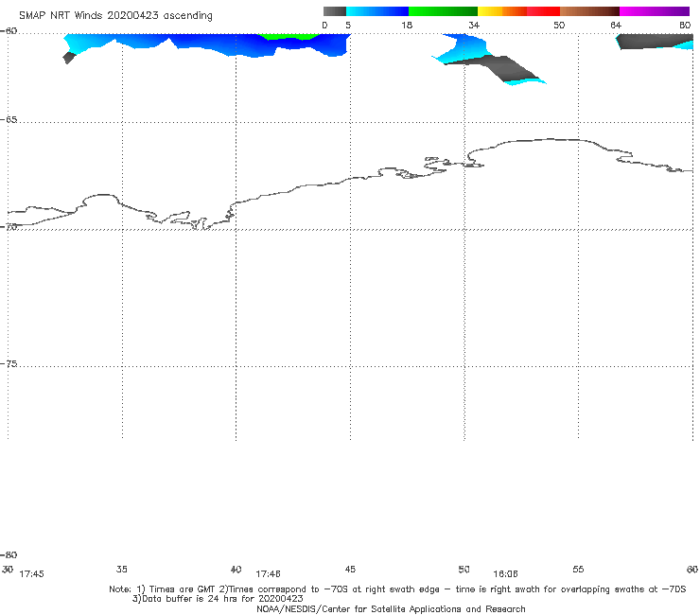Screen dimensions: 700x615
Task: Pick the brown segment of the color scale
Action: click(x=589, y=11)
